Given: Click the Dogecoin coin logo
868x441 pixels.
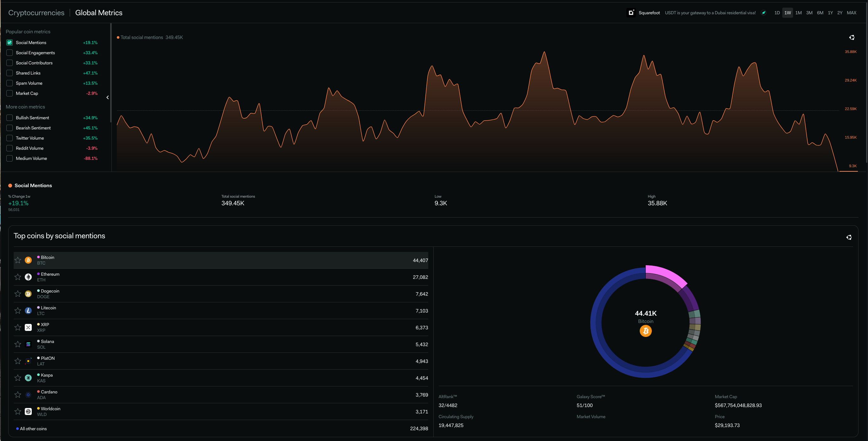Looking at the screenshot, I should pos(28,294).
